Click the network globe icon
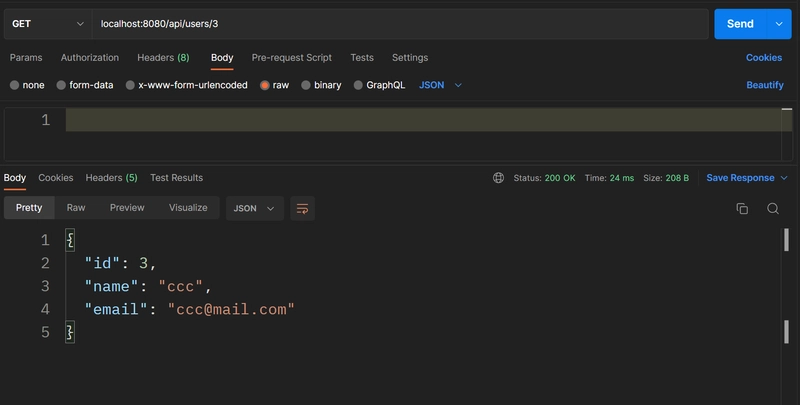Screen dimensions: 800x405 tap(498, 178)
